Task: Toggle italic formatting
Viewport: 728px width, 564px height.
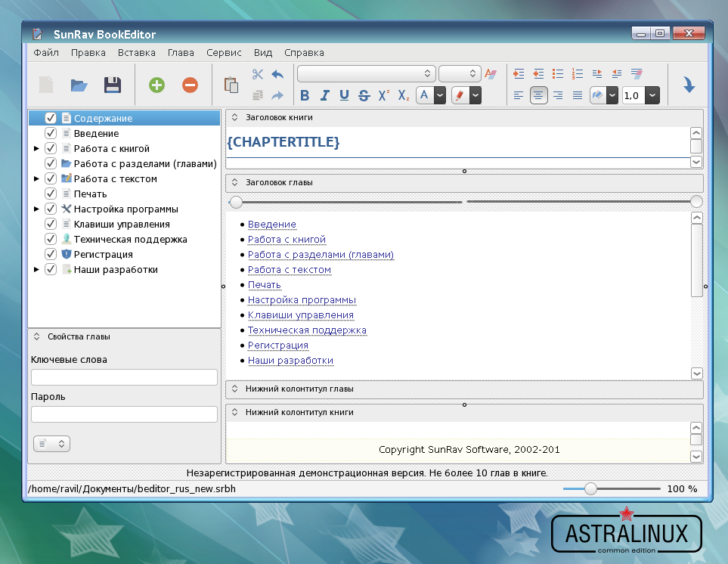Action: (x=324, y=95)
